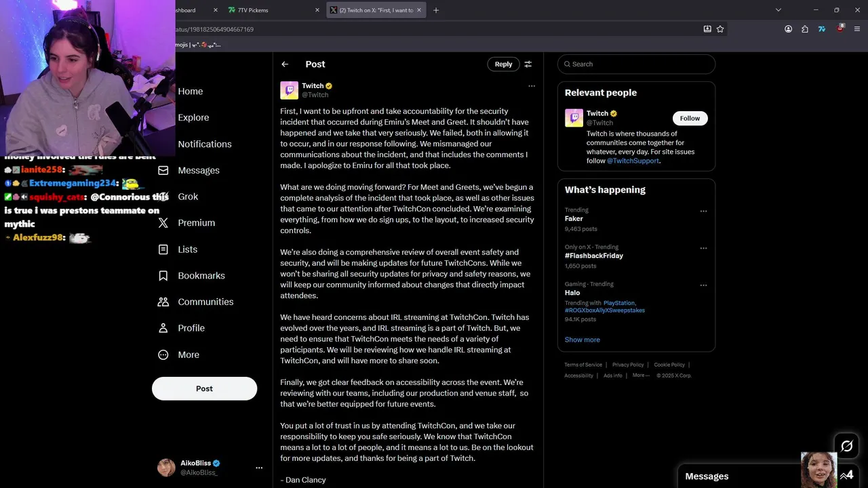Open the Messages envelope icon in sidebar

coord(163,170)
